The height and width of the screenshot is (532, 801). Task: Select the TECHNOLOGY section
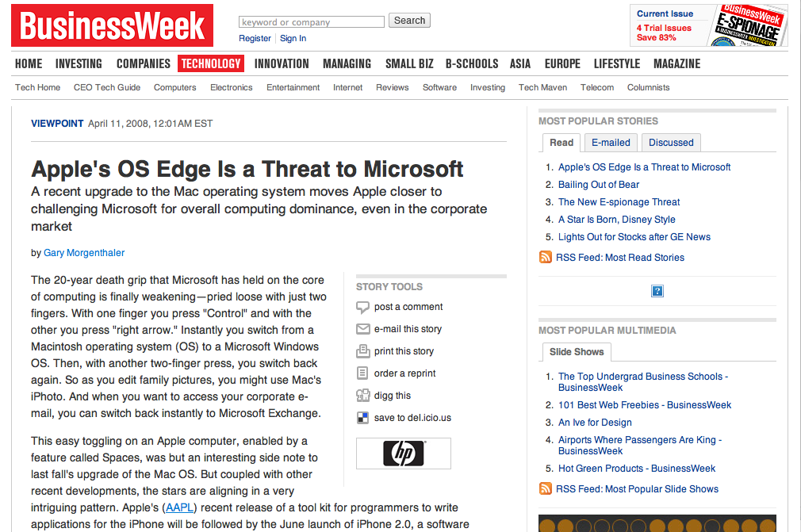[211, 63]
